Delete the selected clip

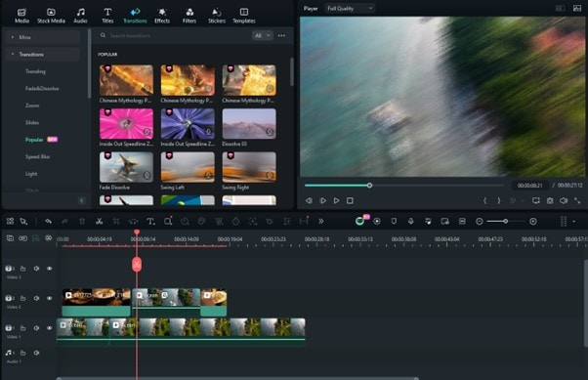(82, 222)
